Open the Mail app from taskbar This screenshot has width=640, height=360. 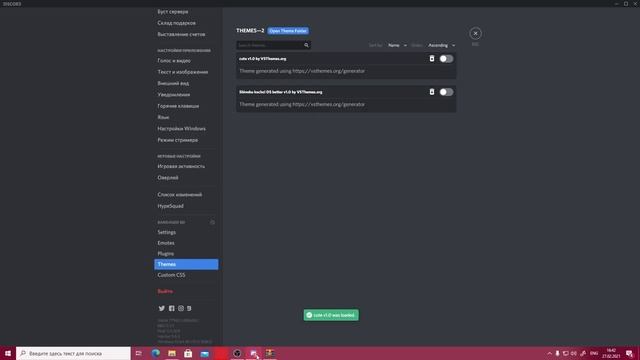pos(204,353)
